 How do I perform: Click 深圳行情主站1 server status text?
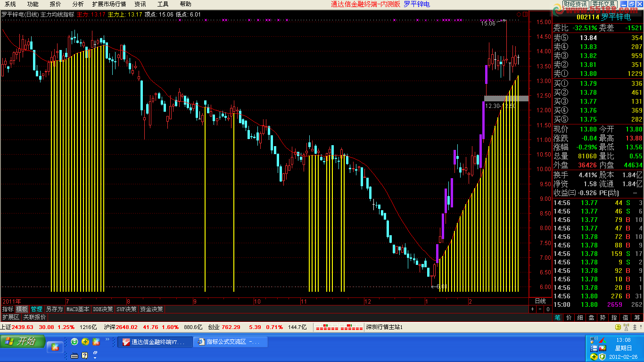coord(384,327)
